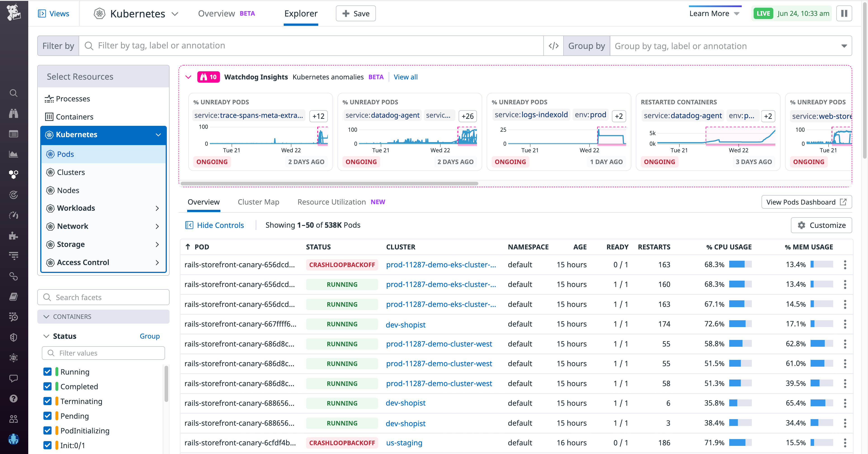Open the kebab menu on the first pod row

845,265
